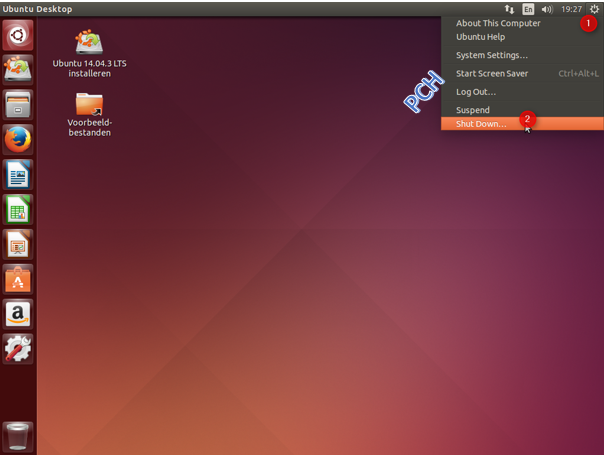
Task: Open the 19:27 clock indicator
Action: [x=571, y=9]
